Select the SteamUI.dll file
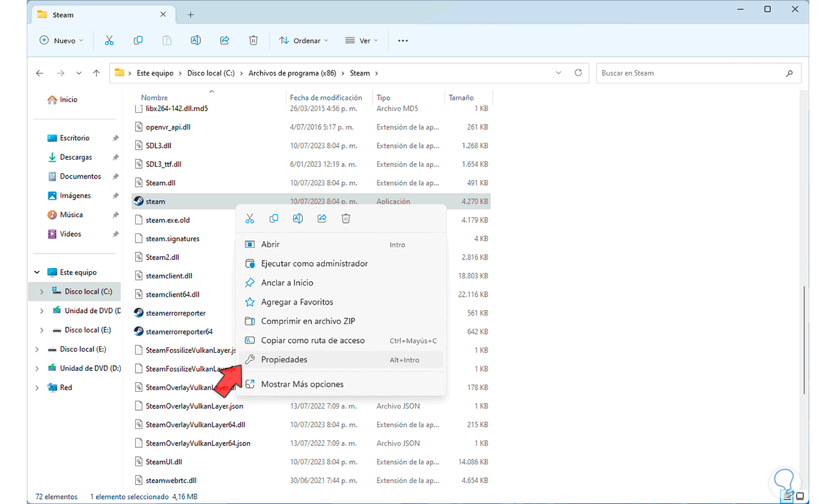The height and width of the screenshot is (504, 836). tap(311, 462)
